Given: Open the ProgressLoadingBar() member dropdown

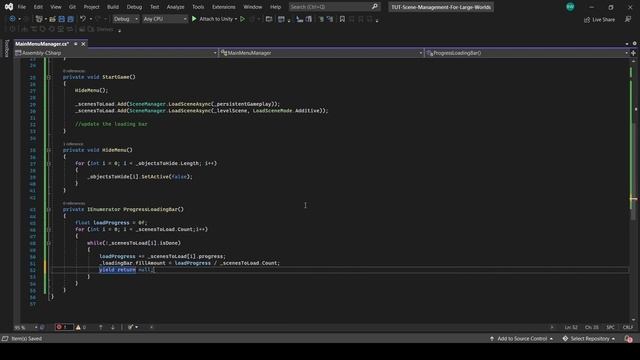Looking at the screenshot, I should pos(527,53).
